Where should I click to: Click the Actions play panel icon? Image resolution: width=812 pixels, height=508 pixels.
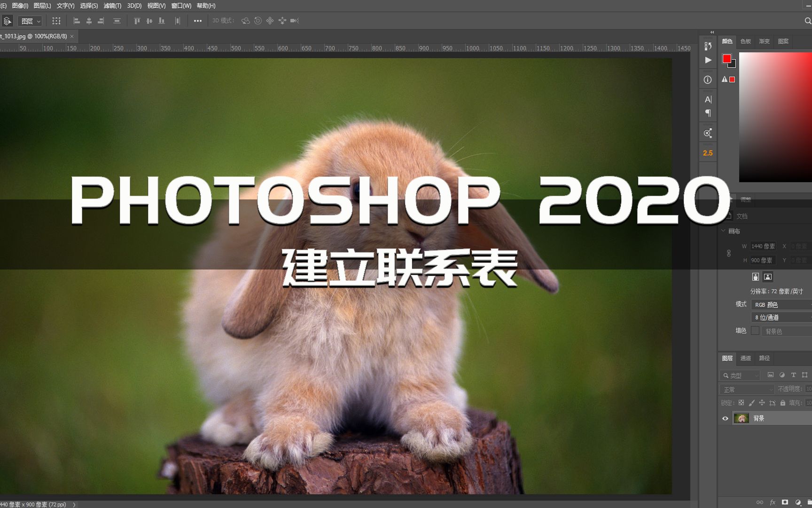(708, 60)
